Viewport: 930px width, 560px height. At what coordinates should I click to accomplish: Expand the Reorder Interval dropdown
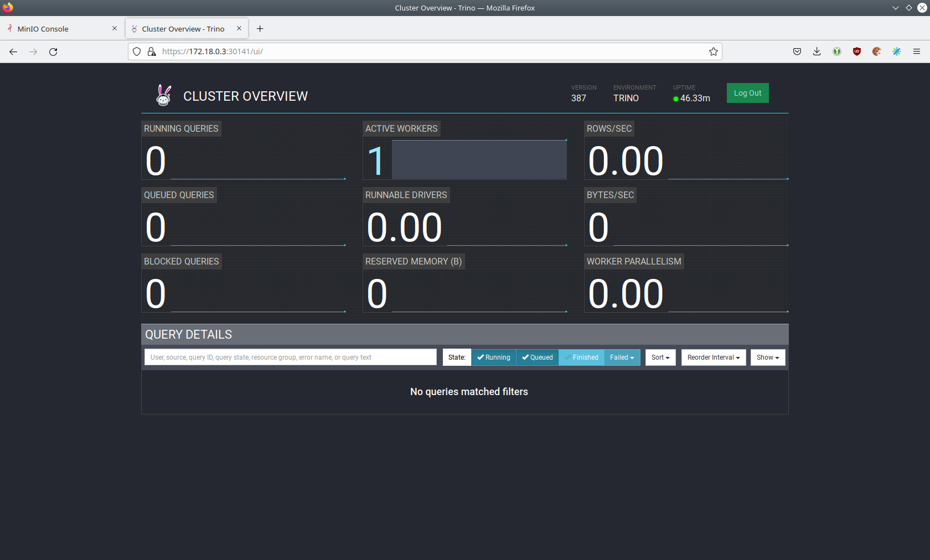(713, 357)
